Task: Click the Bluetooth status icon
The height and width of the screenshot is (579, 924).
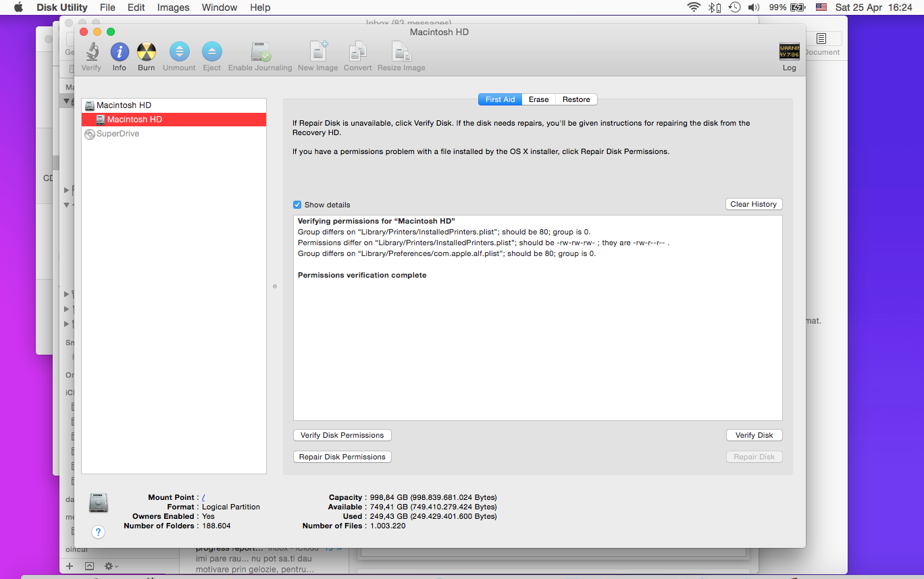Action: point(715,7)
